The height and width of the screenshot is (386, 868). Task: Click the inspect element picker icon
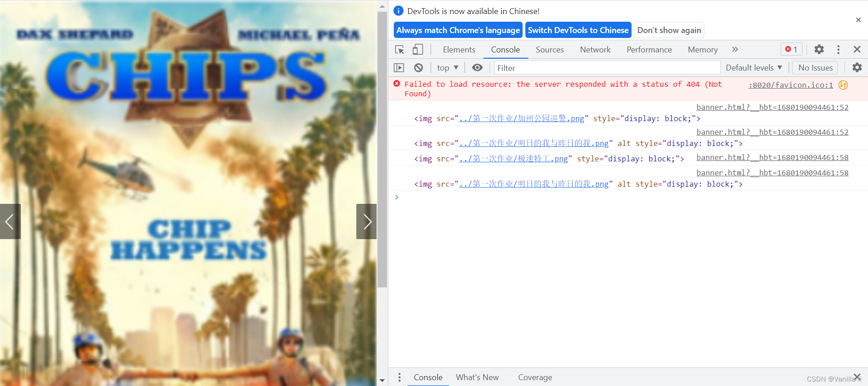(400, 50)
